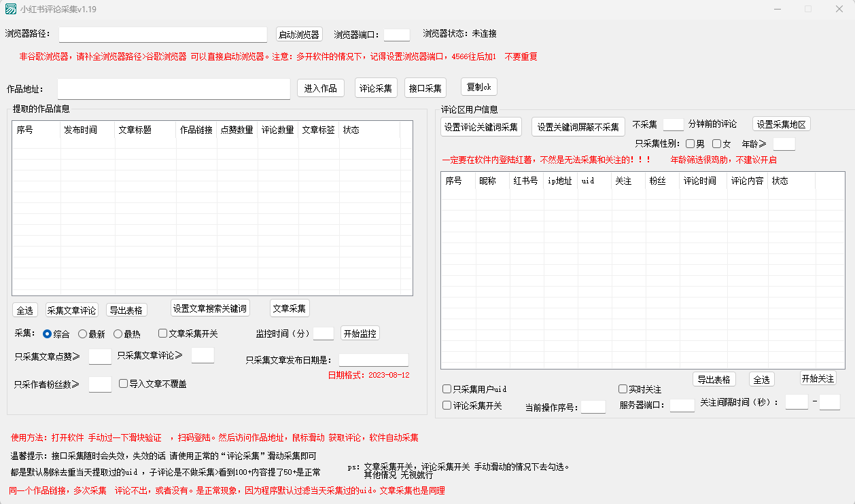Select the 最热 radio option
Image resolution: width=855 pixels, height=504 pixels.
click(118, 334)
